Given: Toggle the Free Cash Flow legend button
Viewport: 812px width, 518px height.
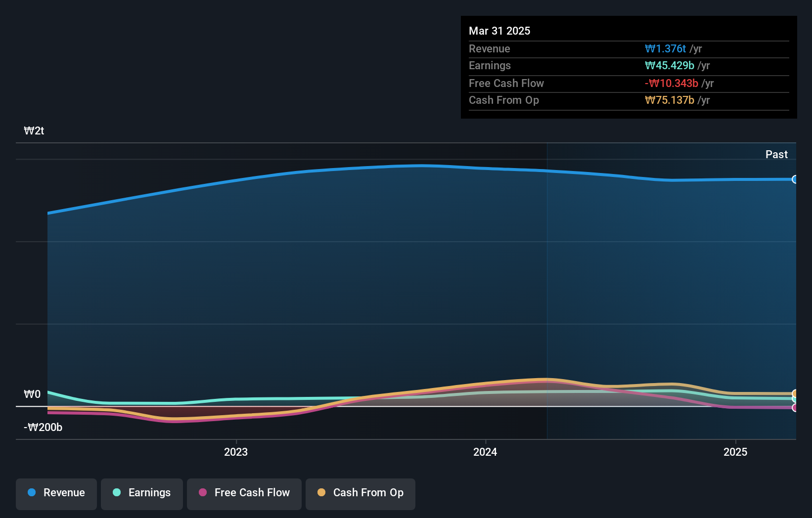Looking at the screenshot, I should (244, 494).
